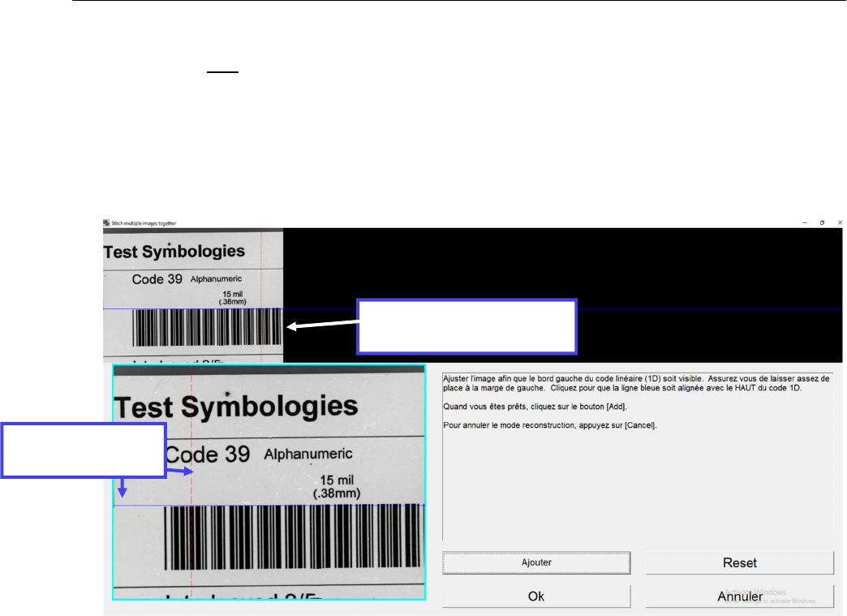Click the Ajouter button
This screenshot has width=847, height=616.
coord(535,562)
